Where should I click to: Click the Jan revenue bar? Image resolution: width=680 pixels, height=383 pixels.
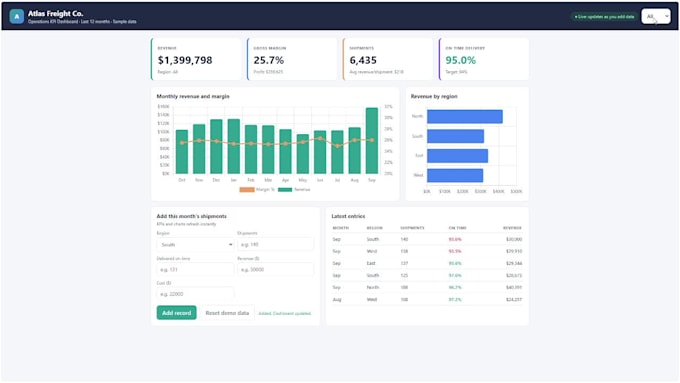tap(234, 147)
